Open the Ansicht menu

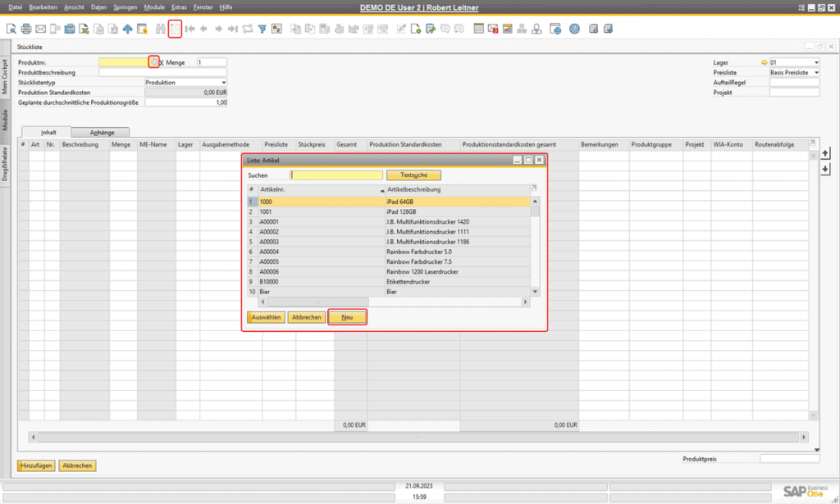(x=74, y=7)
